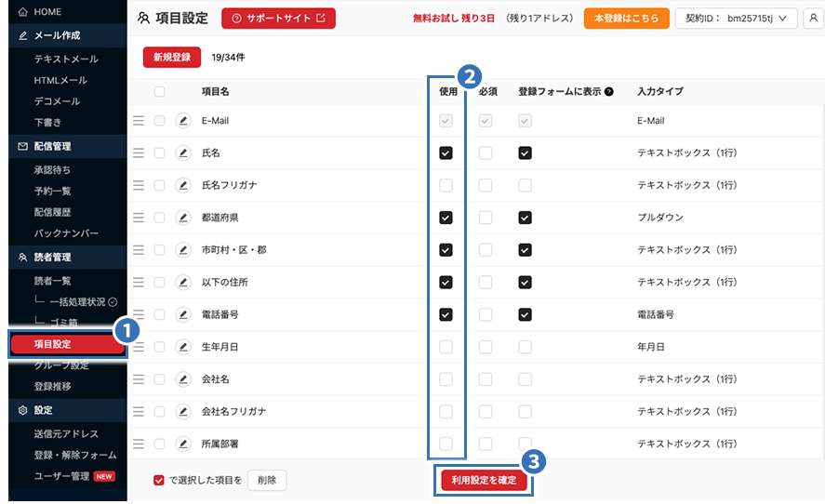Click the edit pencil icon for 氏名
Screen dimensions: 825x504
coord(183,153)
